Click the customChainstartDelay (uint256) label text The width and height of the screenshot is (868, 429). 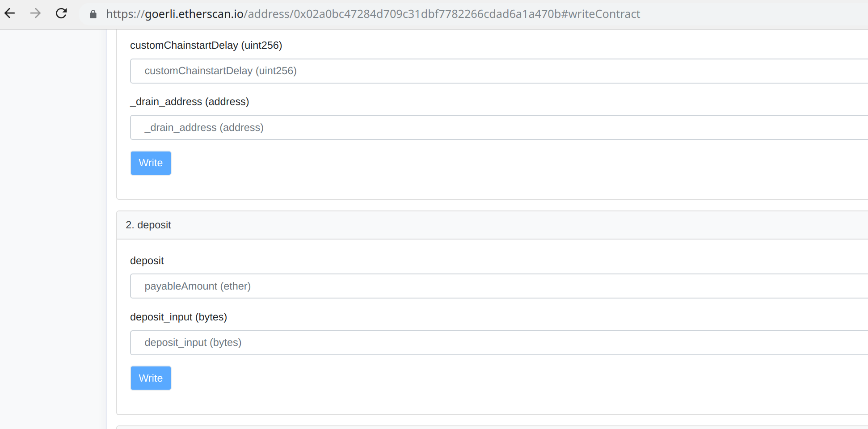point(206,46)
